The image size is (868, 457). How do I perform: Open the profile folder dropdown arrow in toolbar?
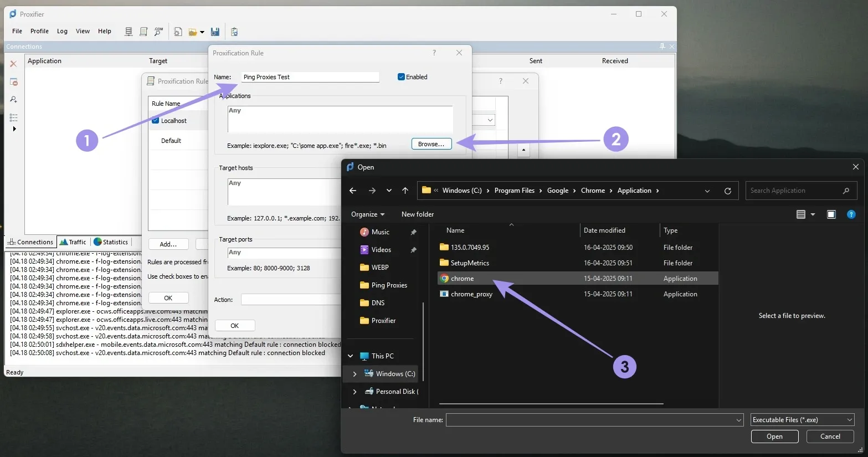tap(202, 32)
